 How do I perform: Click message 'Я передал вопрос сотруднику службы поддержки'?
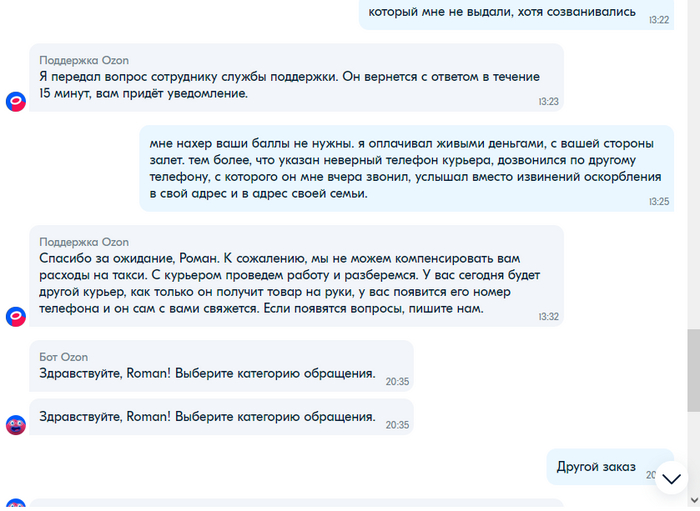(x=296, y=78)
